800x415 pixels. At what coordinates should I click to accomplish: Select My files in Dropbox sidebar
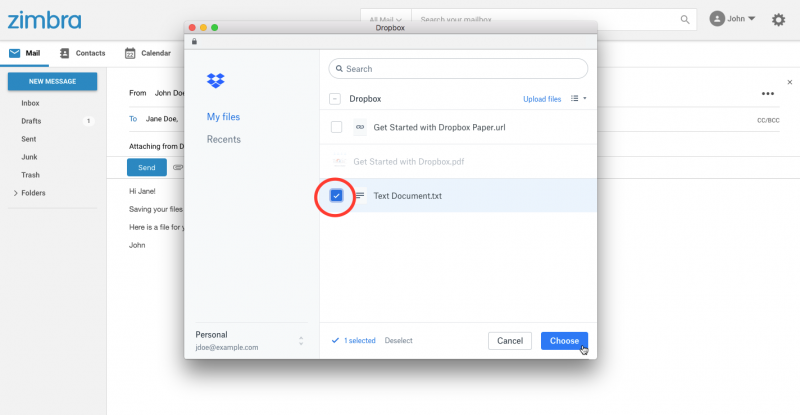(223, 117)
